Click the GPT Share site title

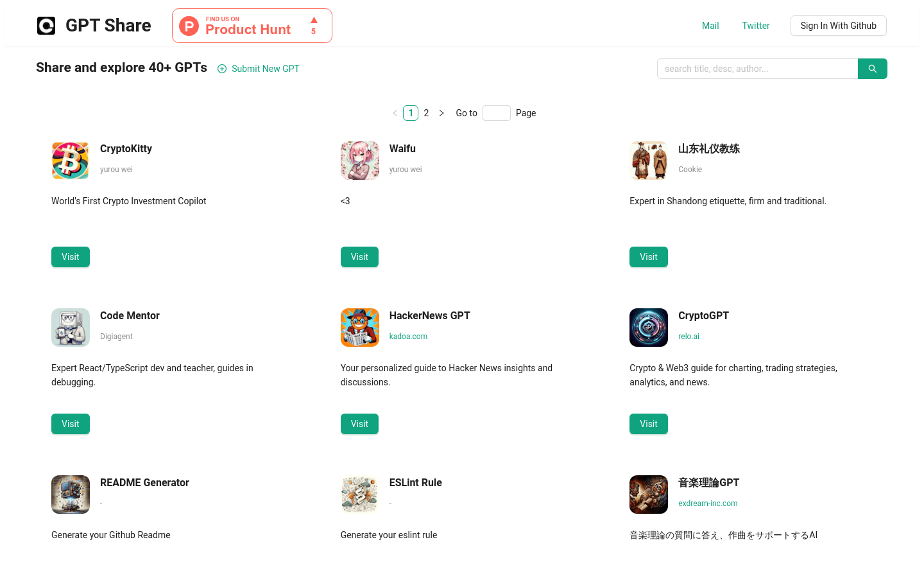pyautogui.click(x=108, y=26)
